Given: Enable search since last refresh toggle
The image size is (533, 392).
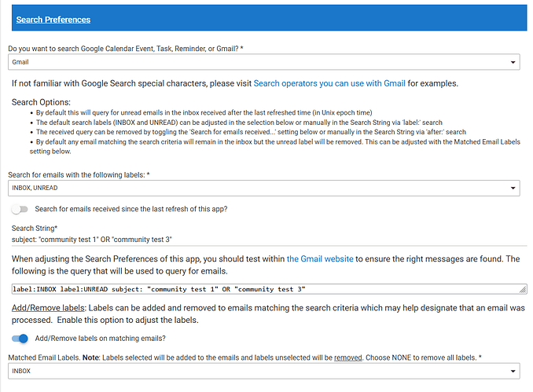Looking at the screenshot, I should click(x=20, y=209).
